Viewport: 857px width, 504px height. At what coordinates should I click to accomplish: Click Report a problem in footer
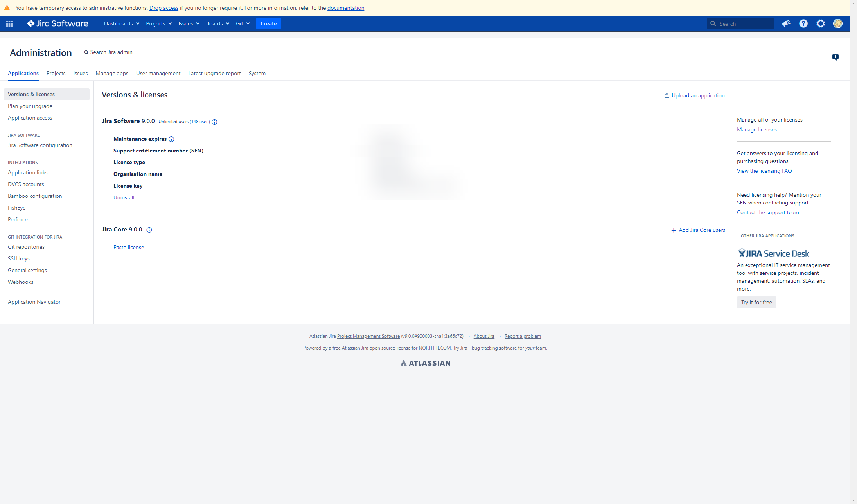tap(523, 336)
